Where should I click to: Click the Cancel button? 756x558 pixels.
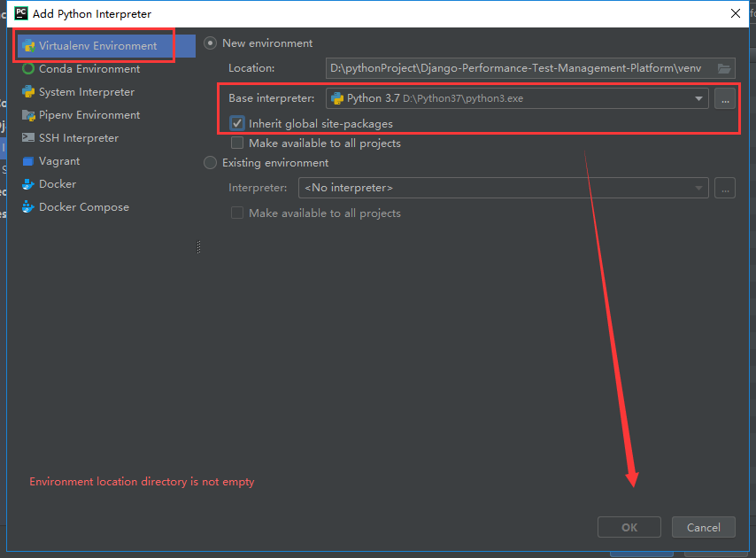point(704,527)
